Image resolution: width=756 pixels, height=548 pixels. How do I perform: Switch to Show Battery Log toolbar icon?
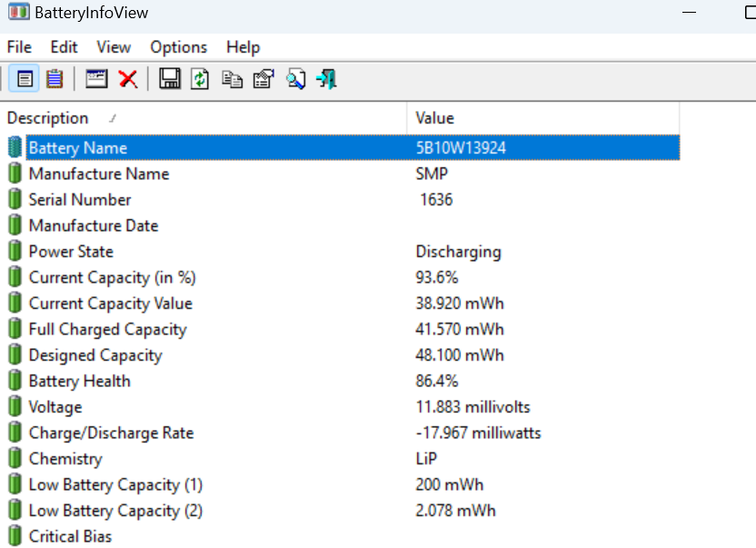click(55, 79)
